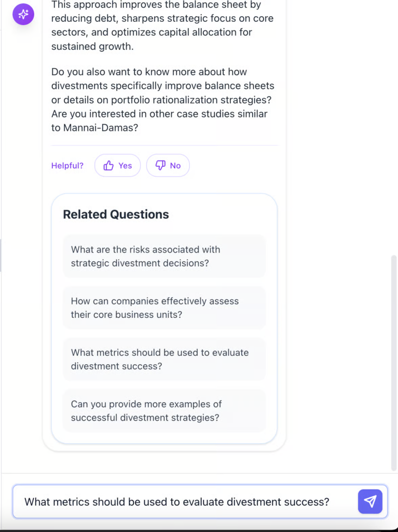The image size is (398, 532).
Task: Click the Related Questions heading
Action: (x=116, y=215)
